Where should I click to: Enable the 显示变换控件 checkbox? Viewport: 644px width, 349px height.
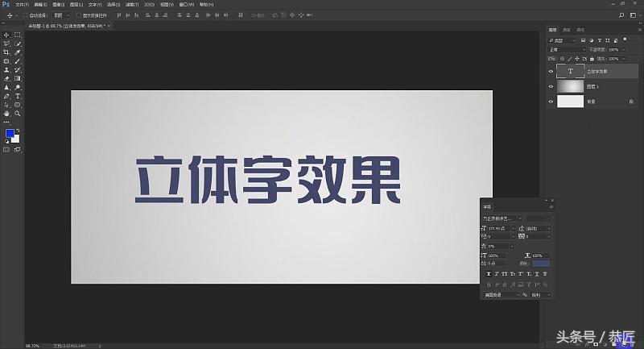79,15
